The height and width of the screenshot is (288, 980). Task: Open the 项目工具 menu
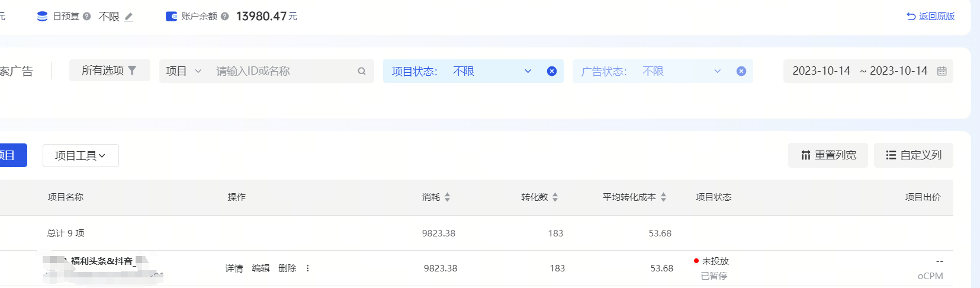pos(81,156)
